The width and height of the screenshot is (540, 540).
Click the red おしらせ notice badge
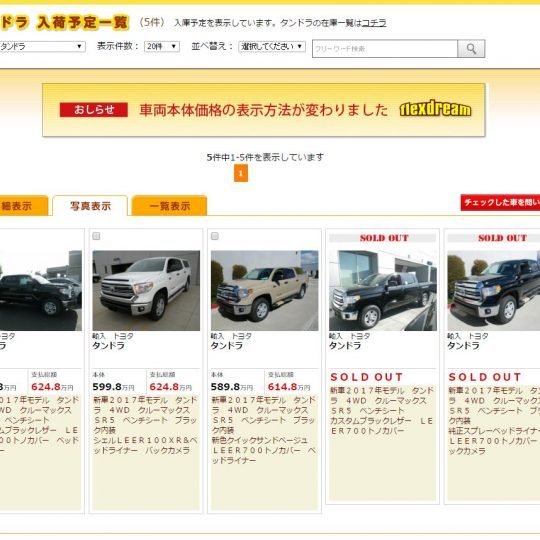pyautogui.click(x=94, y=110)
